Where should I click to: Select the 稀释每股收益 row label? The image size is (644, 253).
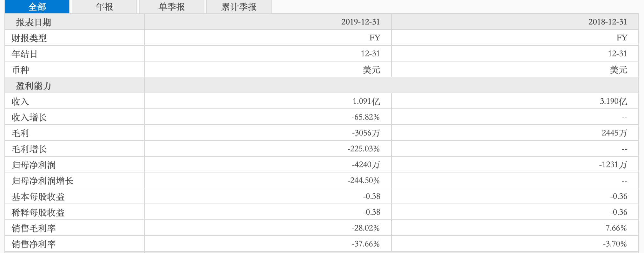point(38,212)
